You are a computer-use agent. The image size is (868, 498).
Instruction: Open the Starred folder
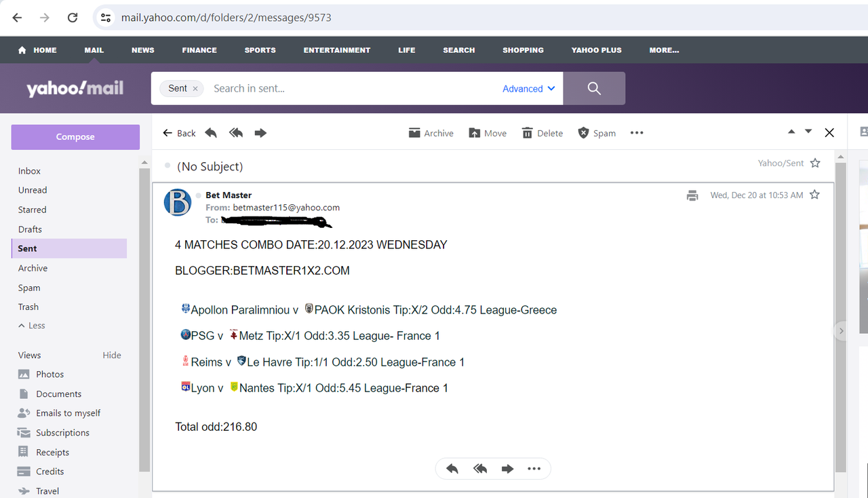(32, 210)
